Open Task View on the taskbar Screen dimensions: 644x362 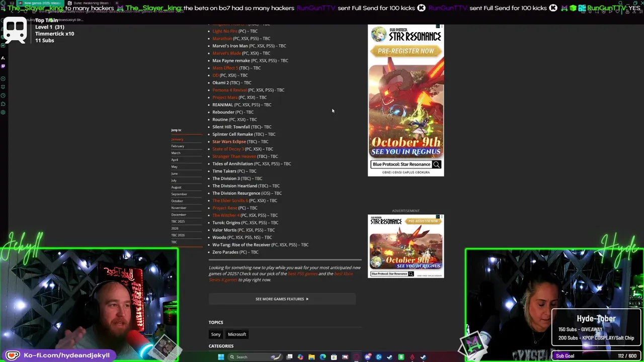click(x=289, y=357)
